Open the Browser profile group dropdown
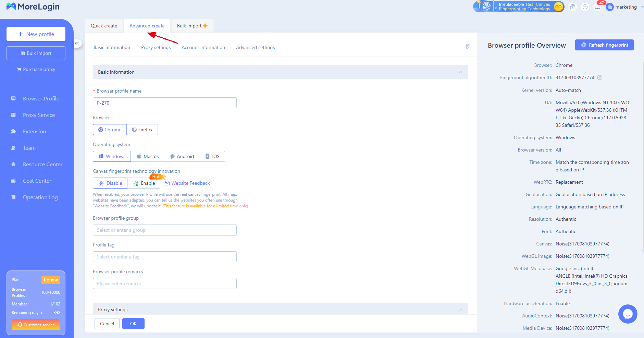The image size is (644, 338). (x=164, y=230)
